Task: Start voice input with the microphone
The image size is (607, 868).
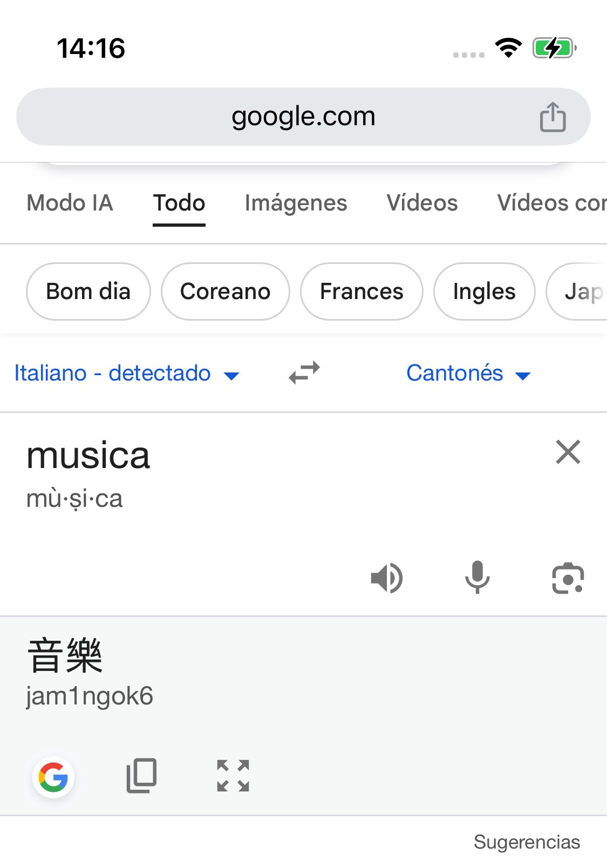Action: (478, 578)
